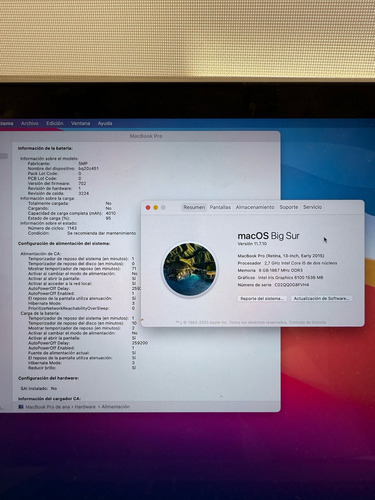375x500 pixels.
Task: Switch to the Almacenamiento tab
Action: tap(255, 207)
